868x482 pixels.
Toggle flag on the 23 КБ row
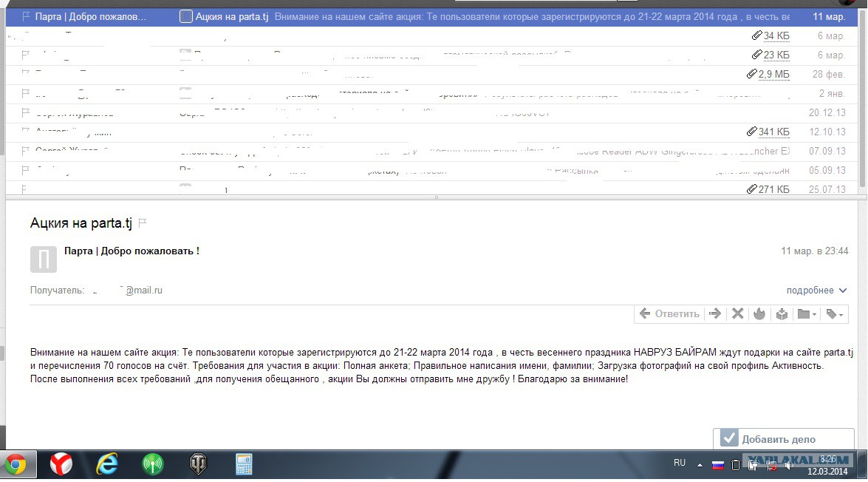25,55
